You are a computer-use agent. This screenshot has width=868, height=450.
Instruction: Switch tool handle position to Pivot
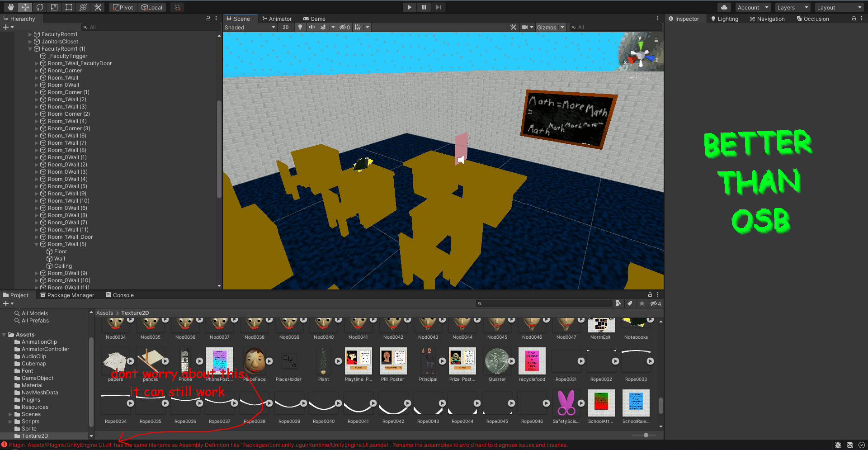coord(123,7)
